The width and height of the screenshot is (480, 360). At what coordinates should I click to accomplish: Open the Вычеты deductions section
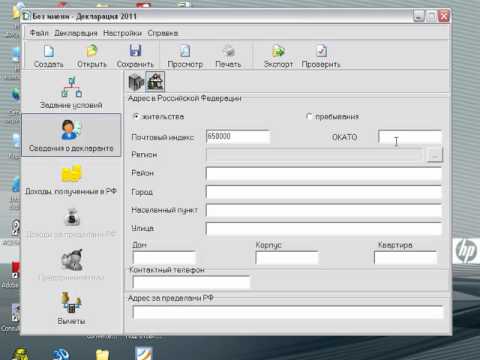click(x=71, y=308)
